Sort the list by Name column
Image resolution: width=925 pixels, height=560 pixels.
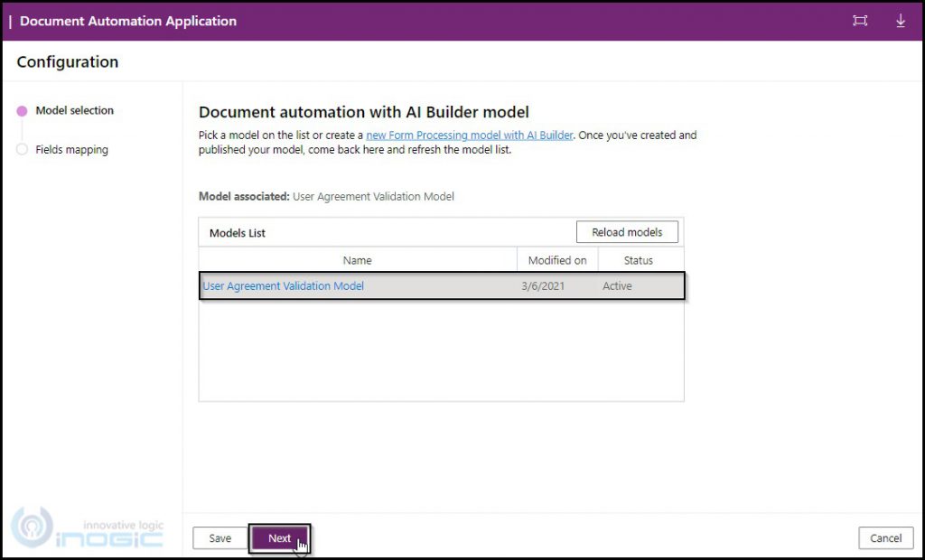[x=357, y=259]
